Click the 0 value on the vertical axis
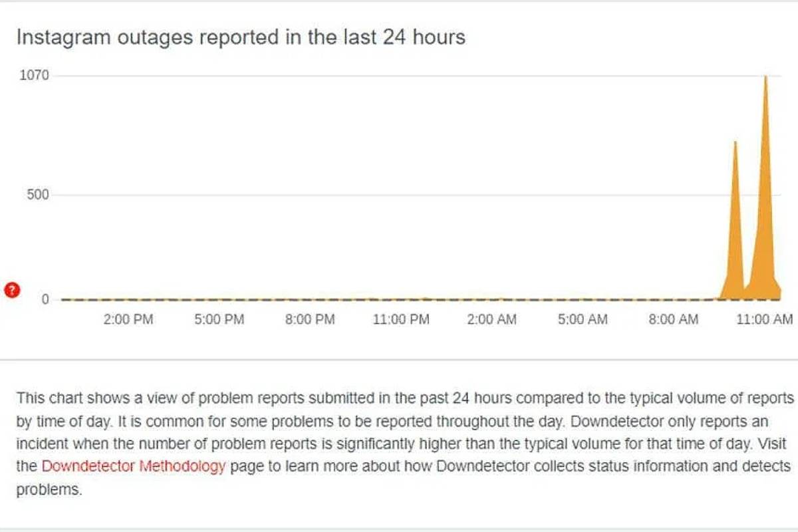The height and width of the screenshot is (532, 798). 45,299
